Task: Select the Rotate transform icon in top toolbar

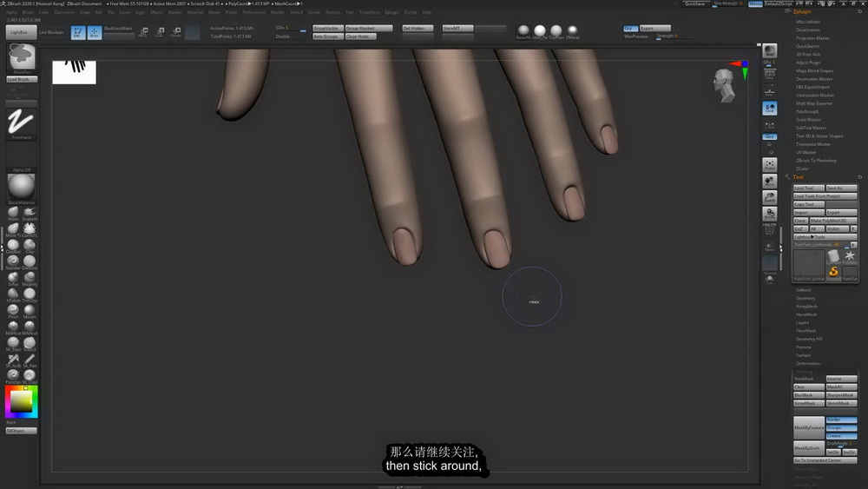Action: click(176, 32)
